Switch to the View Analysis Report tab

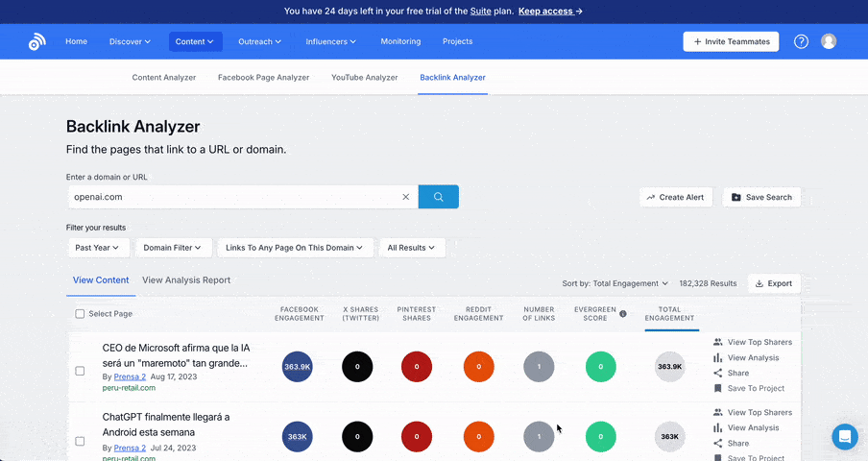click(186, 280)
